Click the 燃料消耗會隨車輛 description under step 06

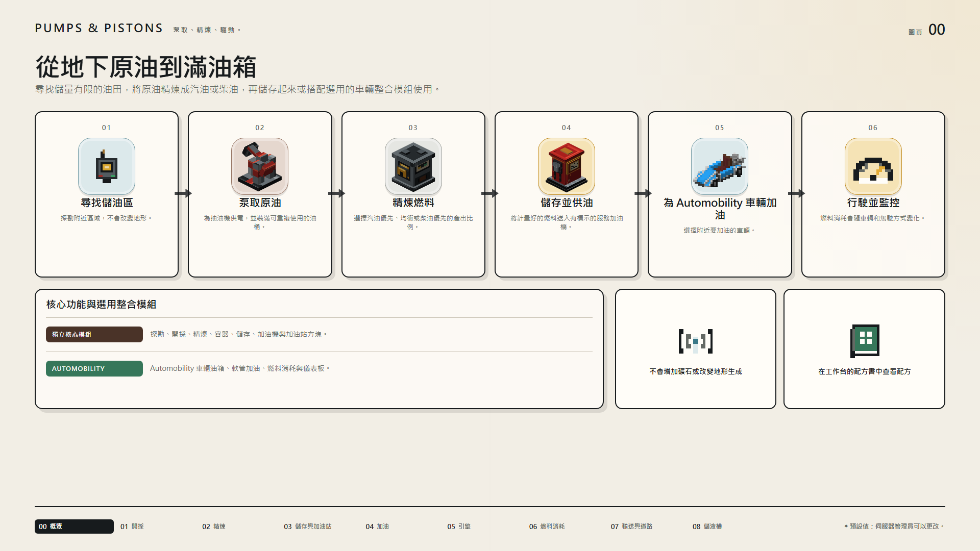point(873,218)
